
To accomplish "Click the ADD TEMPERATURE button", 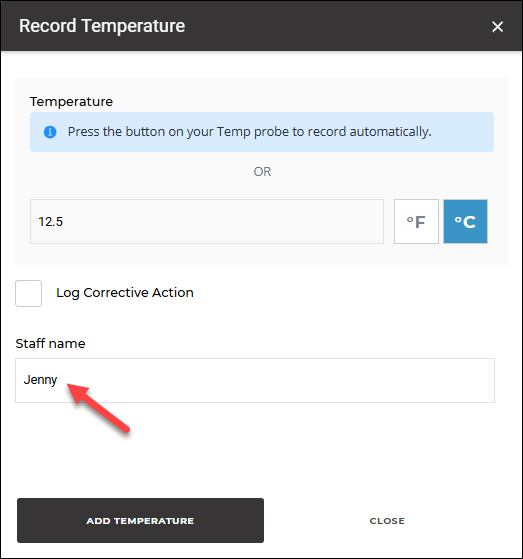I will click(x=140, y=520).
